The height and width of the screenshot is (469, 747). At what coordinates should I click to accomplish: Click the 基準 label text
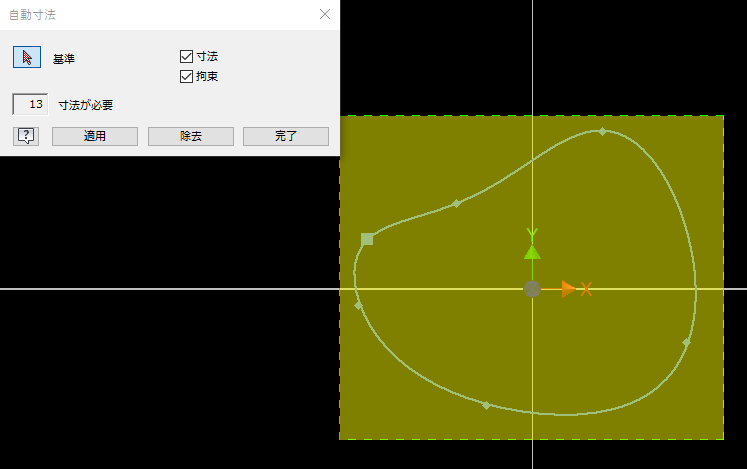(64, 58)
